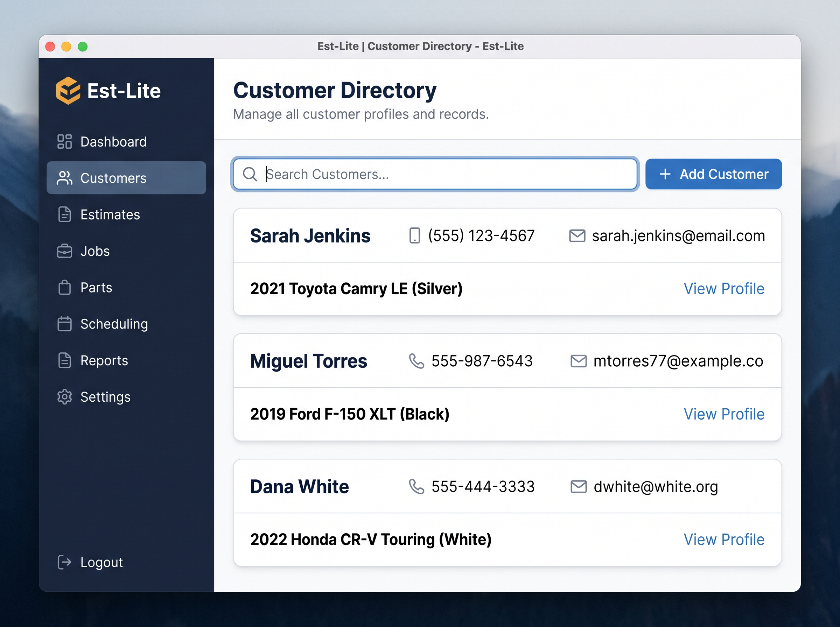Open the Dashboard page
This screenshot has height=627, width=840.
click(113, 142)
